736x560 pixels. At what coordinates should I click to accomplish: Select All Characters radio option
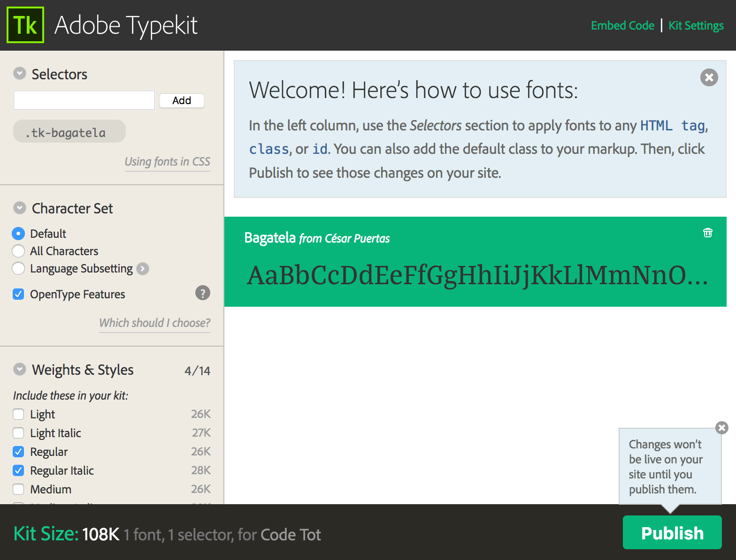[18, 251]
